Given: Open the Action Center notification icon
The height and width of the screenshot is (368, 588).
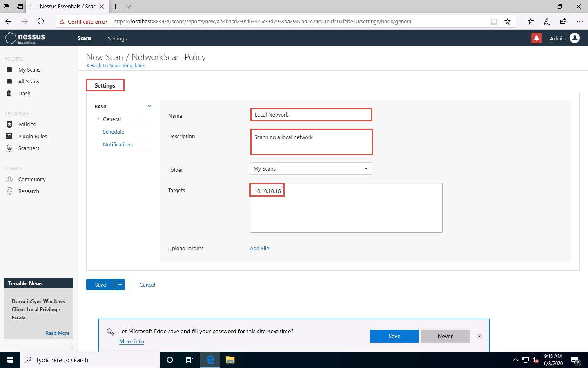Looking at the screenshot, I should (576, 360).
